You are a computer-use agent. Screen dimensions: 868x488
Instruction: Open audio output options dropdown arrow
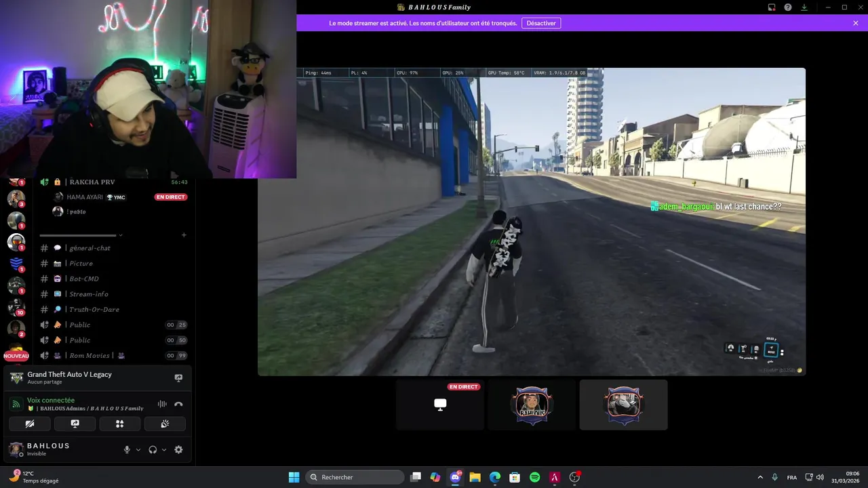(164, 449)
